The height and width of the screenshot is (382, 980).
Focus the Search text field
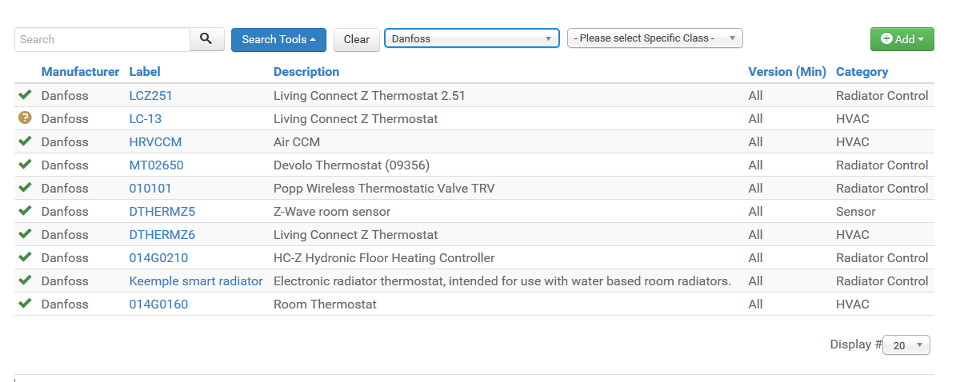point(102,39)
